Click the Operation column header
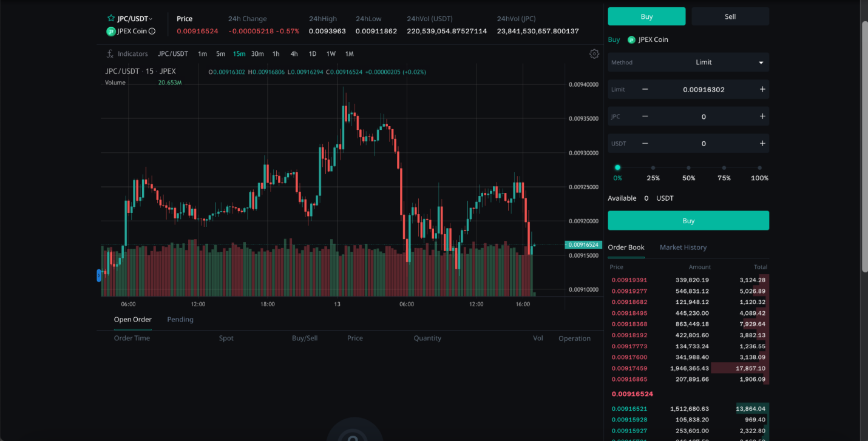The width and height of the screenshot is (868, 441). (x=574, y=338)
